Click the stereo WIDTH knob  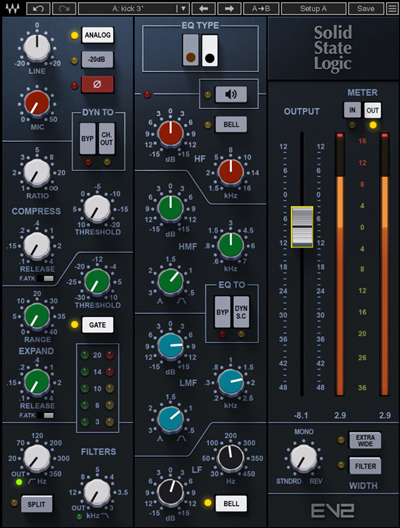coord(303,458)
